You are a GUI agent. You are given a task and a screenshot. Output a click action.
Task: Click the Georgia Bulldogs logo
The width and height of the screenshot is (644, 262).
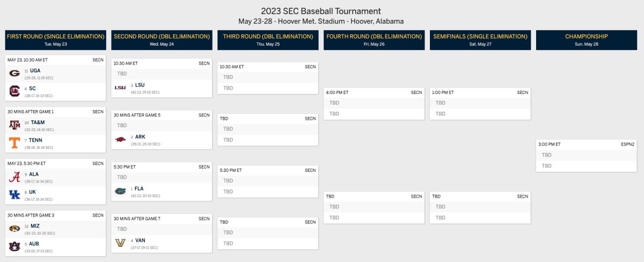(14, 74)
